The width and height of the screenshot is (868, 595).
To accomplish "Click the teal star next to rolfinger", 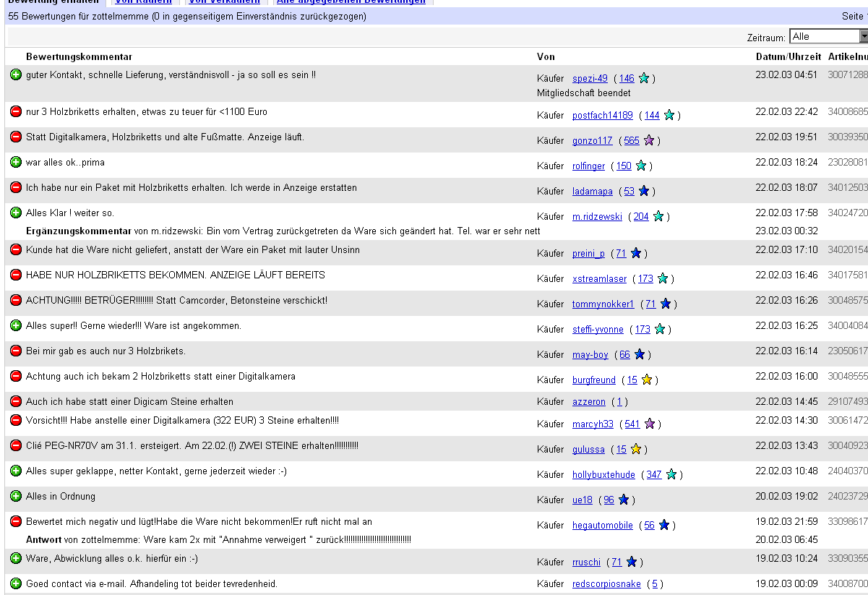I will pyautogui.click(x=641, y=166).
